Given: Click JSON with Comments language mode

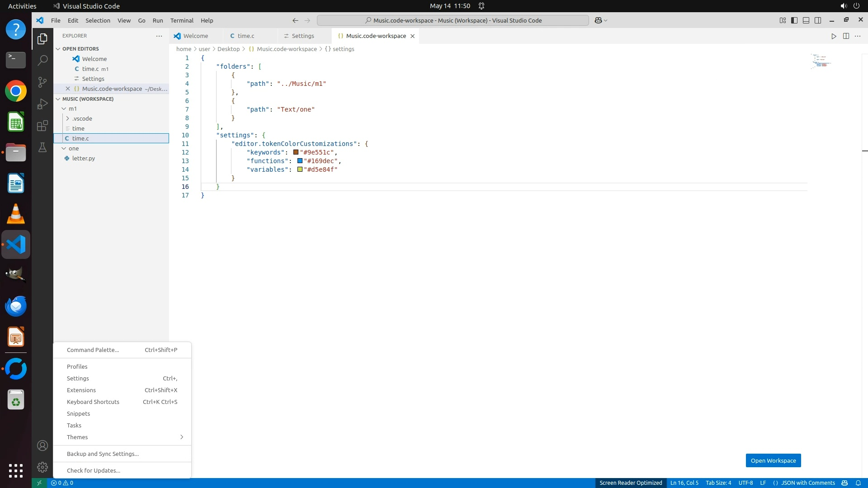Looking at the screenshot, I should (808, 483).
